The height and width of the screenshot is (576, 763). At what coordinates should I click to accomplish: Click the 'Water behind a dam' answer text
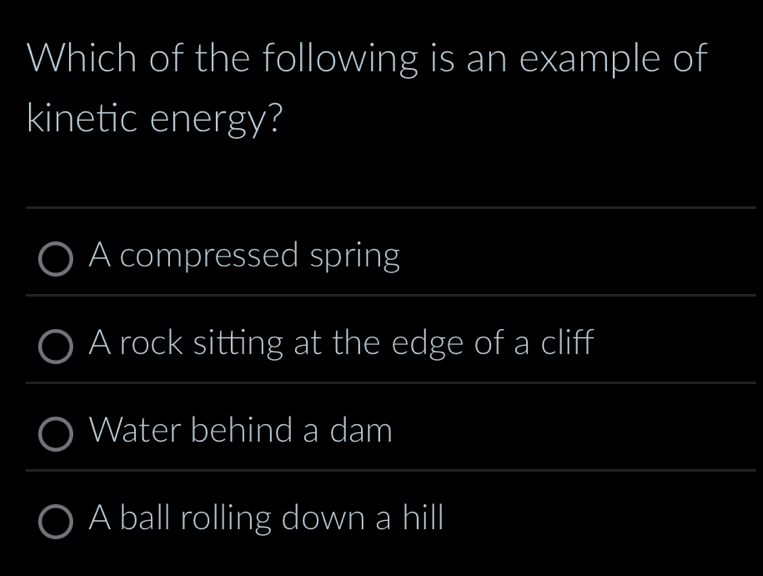coord(240,431)
